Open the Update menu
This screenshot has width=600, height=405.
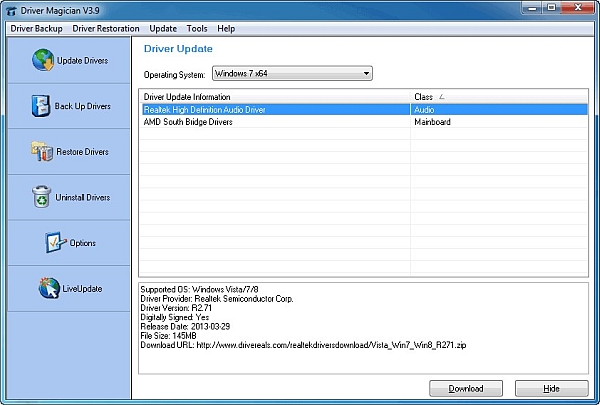click(x=163, y=29)
